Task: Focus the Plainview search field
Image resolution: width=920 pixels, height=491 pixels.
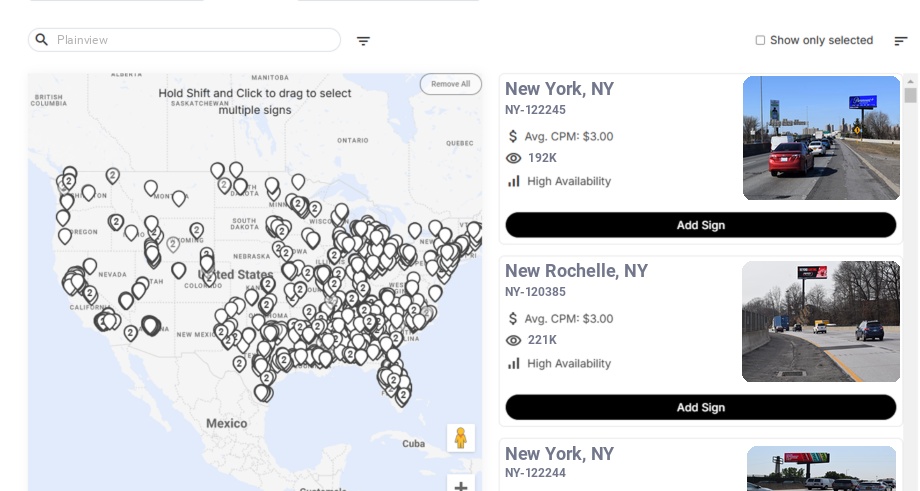Action: (195, 40)
